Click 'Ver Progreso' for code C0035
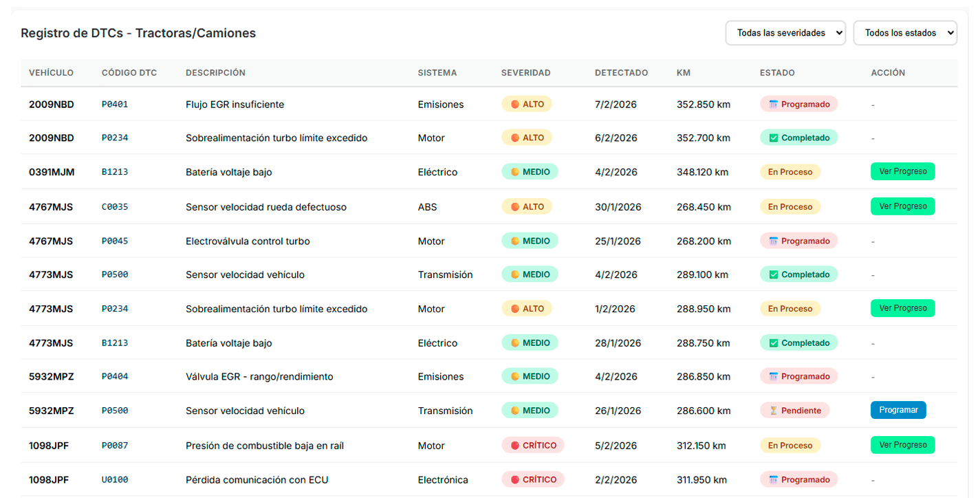Image resolution: width=980 pixels, height=498 pixels. point(902,206)
